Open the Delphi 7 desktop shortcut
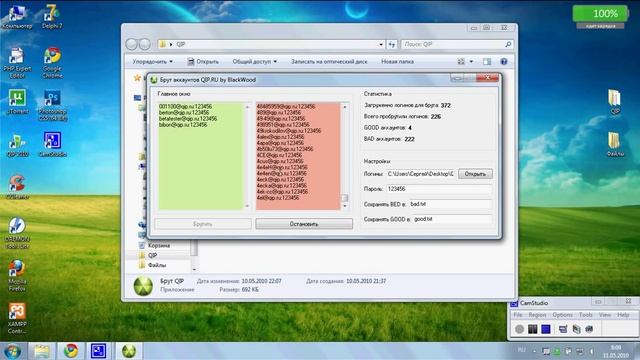This screenshot has width=640, height=360. [x=52, y=16]
